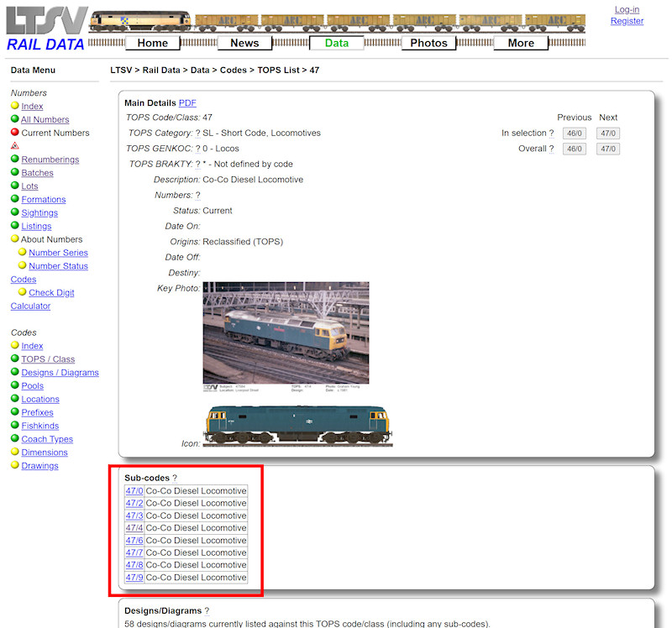Viewport: 672px width, 628px height.
Task: Open Designs / Diagrams in sidebar
Action: tap(60, 373)
